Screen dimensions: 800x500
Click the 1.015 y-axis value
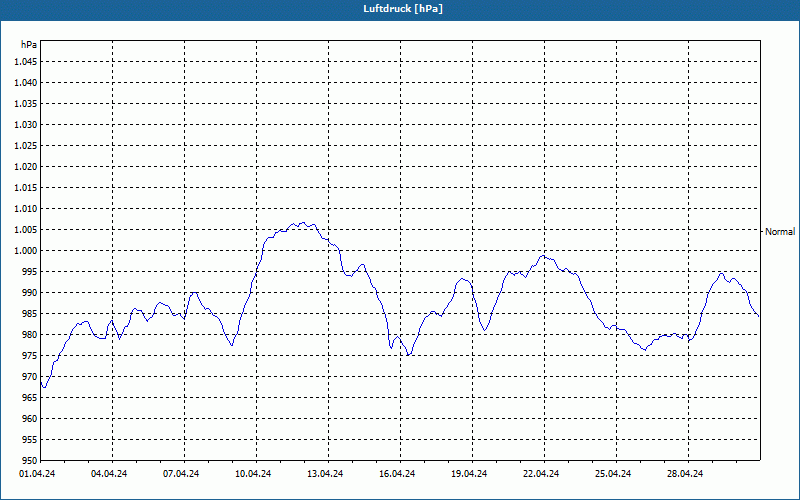click(x=26, y=188)
